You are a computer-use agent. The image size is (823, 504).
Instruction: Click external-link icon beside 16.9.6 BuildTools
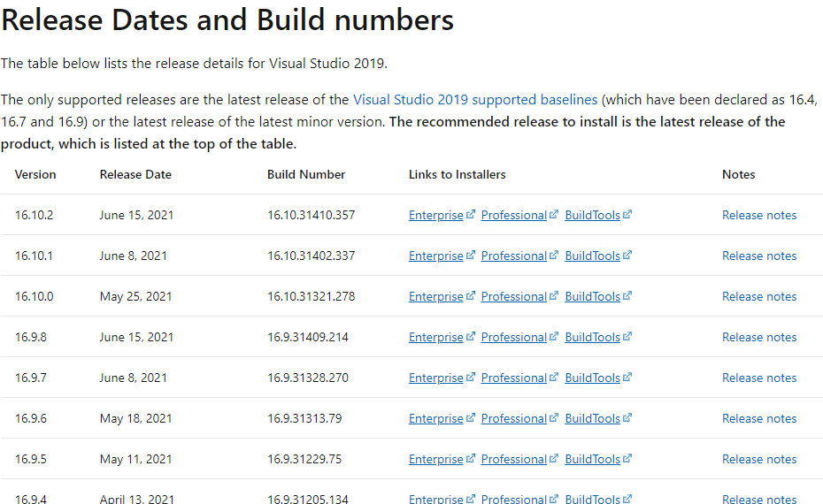pyautogui.click(x=627, y=418)
